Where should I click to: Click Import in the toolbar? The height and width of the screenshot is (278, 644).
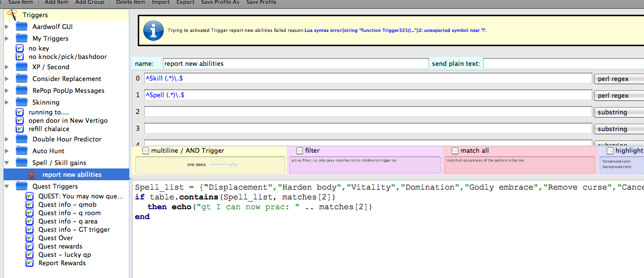tap(161, 2)
